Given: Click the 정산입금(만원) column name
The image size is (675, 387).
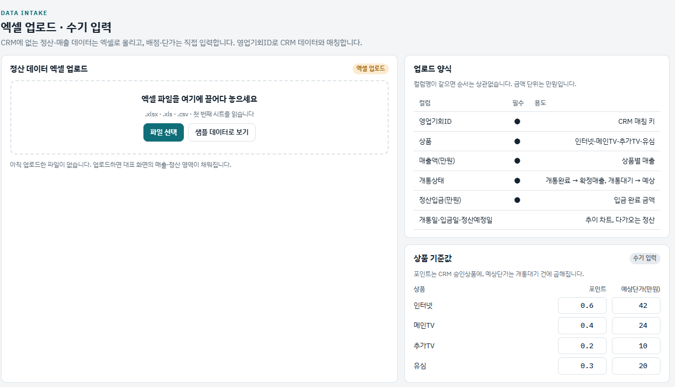Looking at the screenshot, I should pos(440,200).
